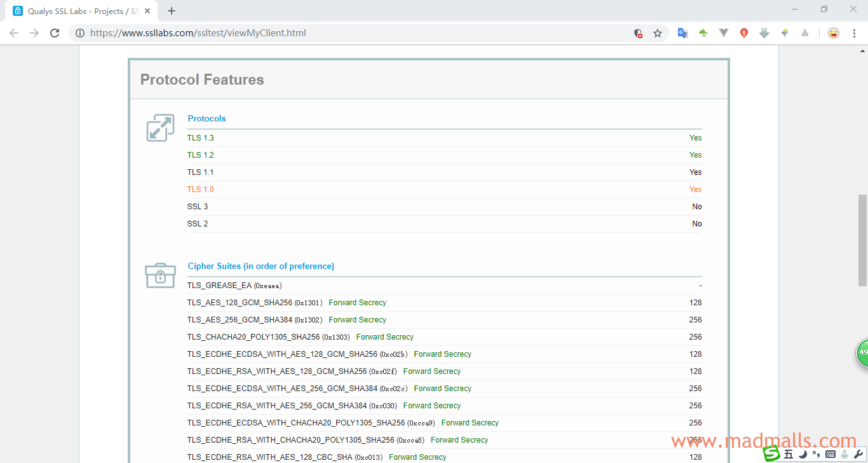Open Chrome's three-dot menu
868x463 pixels.
click(854, 33)
